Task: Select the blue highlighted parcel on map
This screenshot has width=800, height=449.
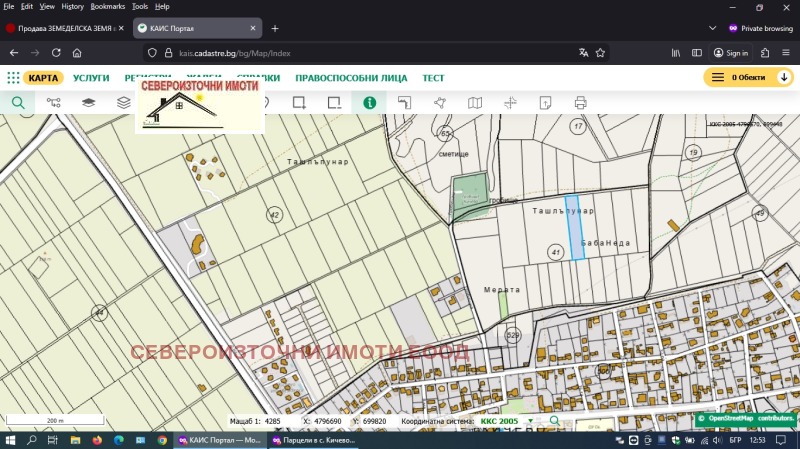Action: (x=574, y=228)
